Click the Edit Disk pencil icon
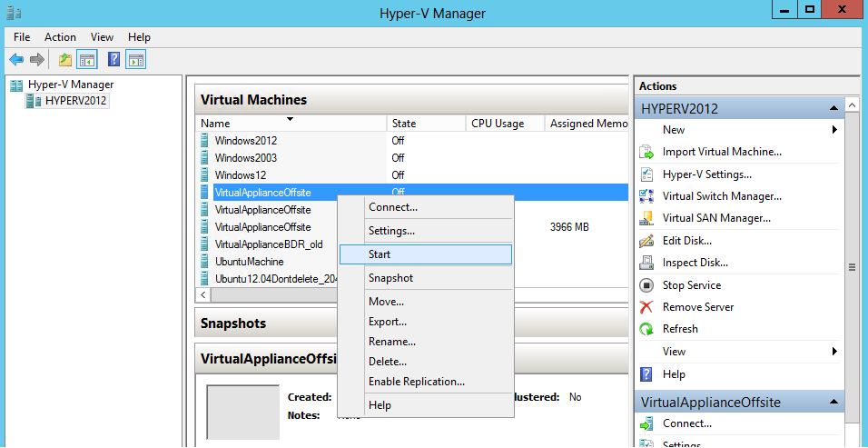Viewport: 868px width, 448px height. coord(646,241)
